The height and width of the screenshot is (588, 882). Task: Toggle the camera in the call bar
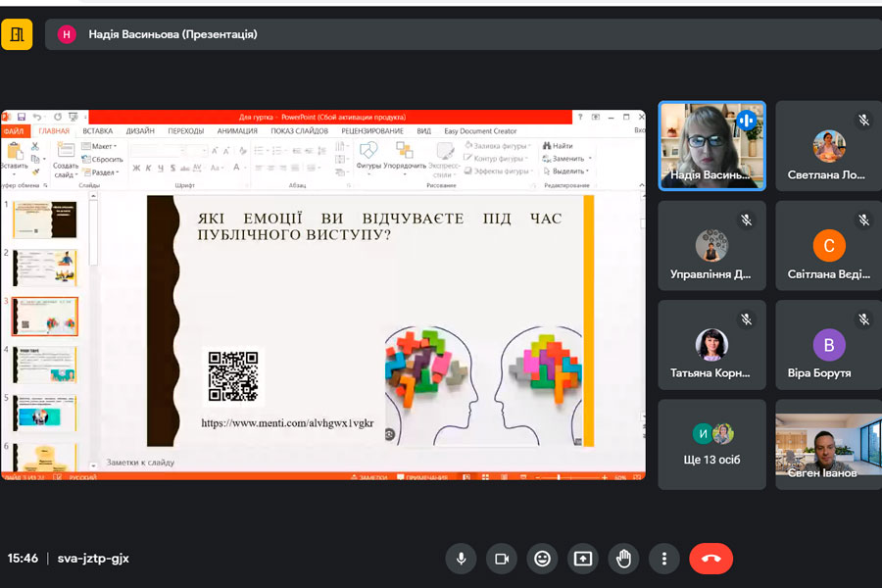(x=501, y=559)
